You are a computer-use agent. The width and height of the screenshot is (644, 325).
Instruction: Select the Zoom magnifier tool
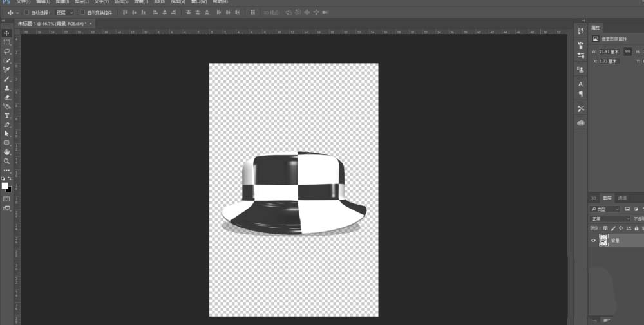click(6, 161)
